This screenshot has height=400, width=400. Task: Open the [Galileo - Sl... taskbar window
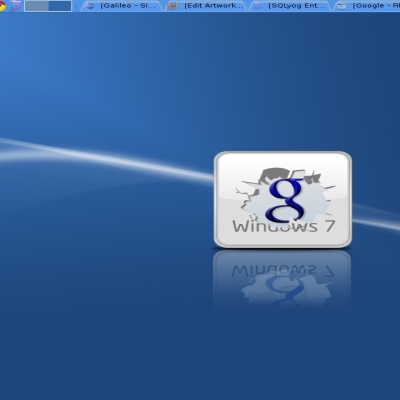pos(121,6)
